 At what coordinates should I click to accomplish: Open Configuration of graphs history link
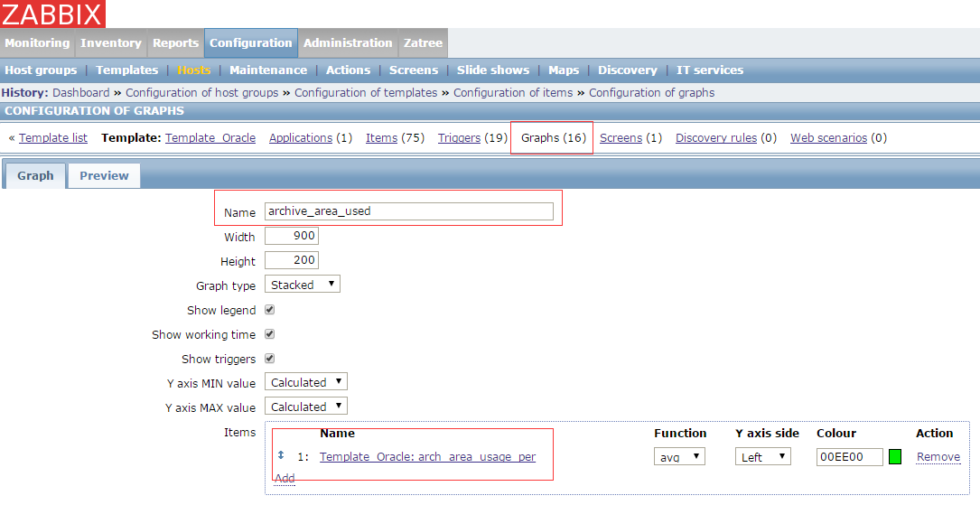[652, 92]
